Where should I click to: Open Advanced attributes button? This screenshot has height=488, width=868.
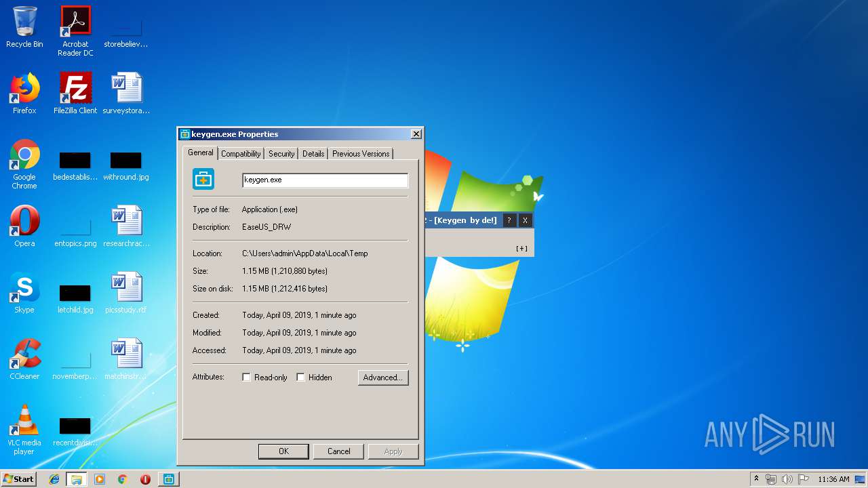click(x=383, y=378)
